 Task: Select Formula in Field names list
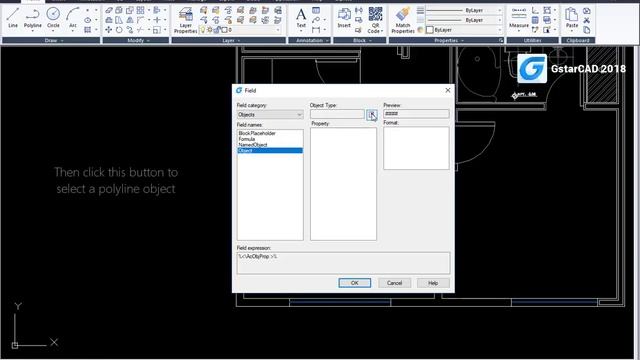coord(247,139)
